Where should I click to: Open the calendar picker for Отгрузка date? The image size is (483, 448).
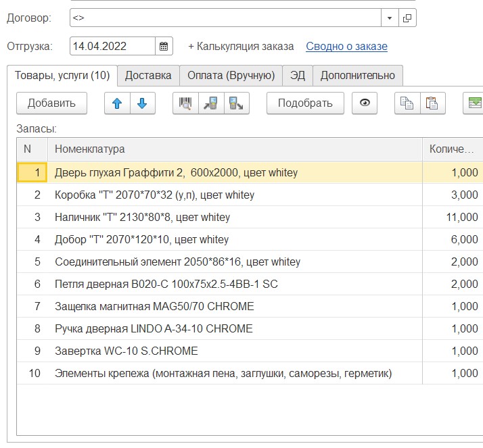[x=164, y=47]
